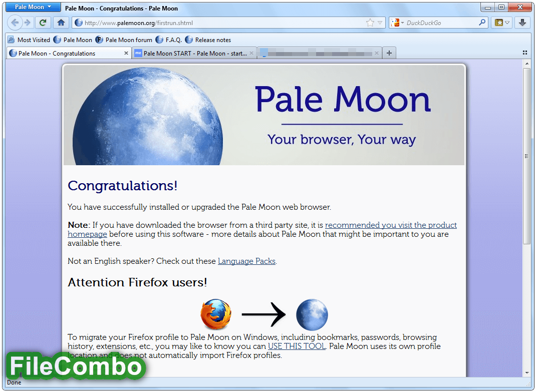Open the Bookmarks menu button
This screenshot has width=536, height=392.
501,23
